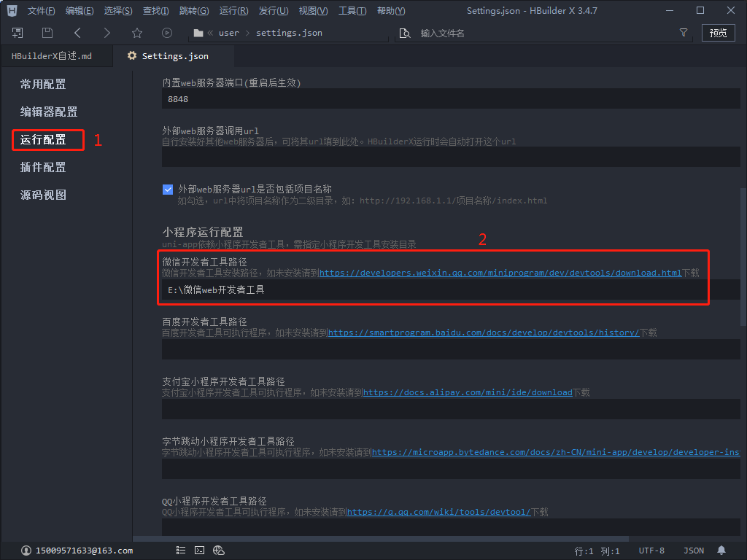Click the 15009571633@163.com account text
The image size is (747, 560).
click(85, 551)
